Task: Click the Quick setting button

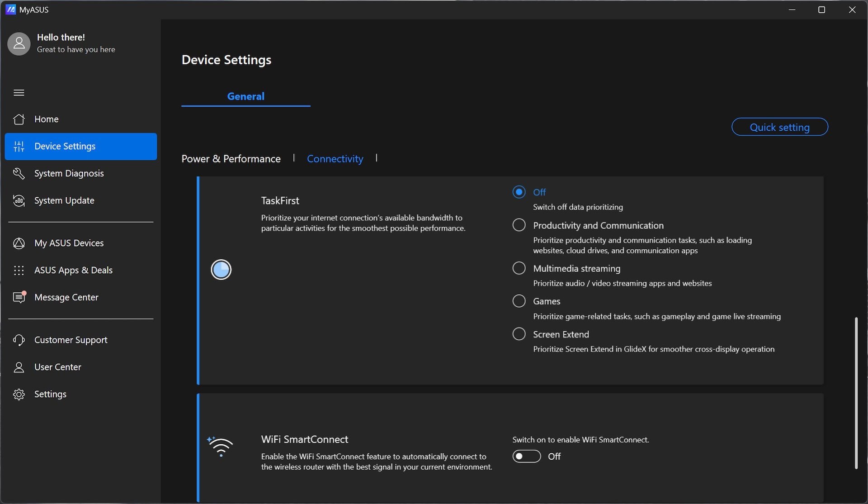Action: 780,127
